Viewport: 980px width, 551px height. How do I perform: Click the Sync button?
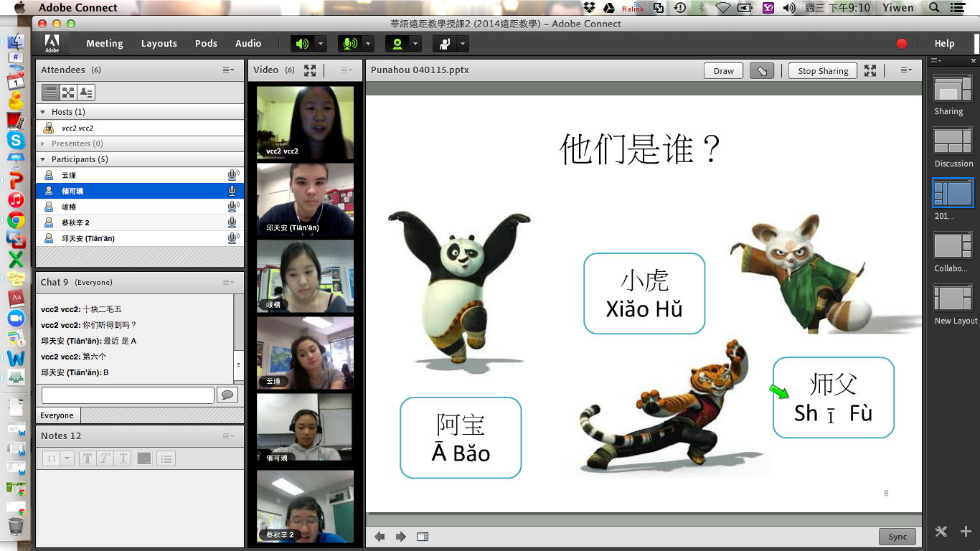[x=897, y=537]
